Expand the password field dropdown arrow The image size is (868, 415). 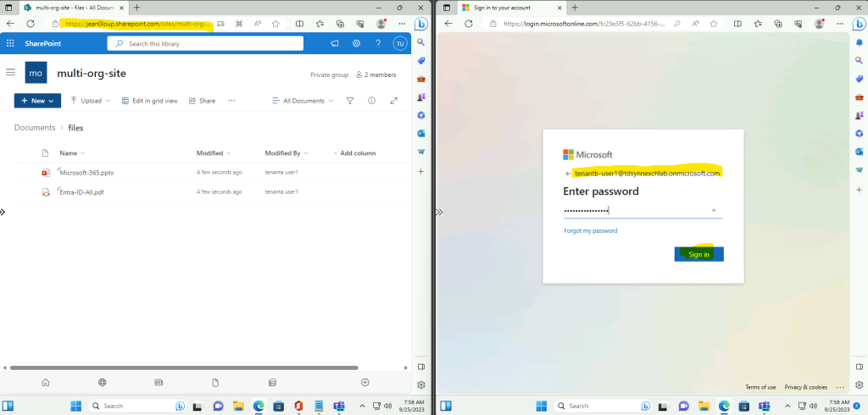(714, 210)
